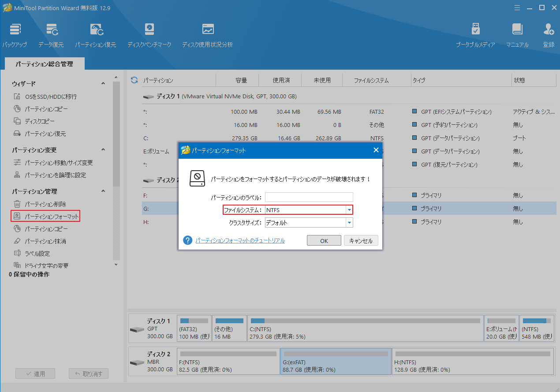
Task: Click inside the パーティションのラベル input field
Action: (309, 197)
